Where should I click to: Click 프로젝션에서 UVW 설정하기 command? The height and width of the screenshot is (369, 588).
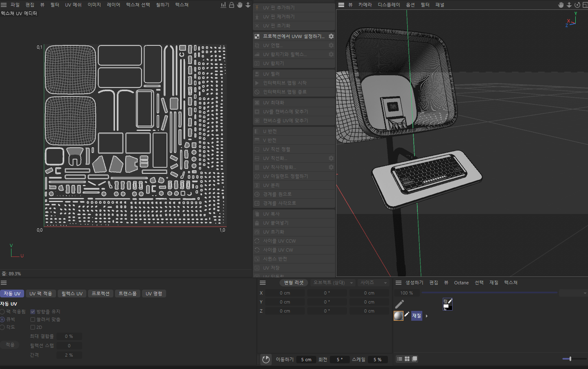click(x=294, y=36)
